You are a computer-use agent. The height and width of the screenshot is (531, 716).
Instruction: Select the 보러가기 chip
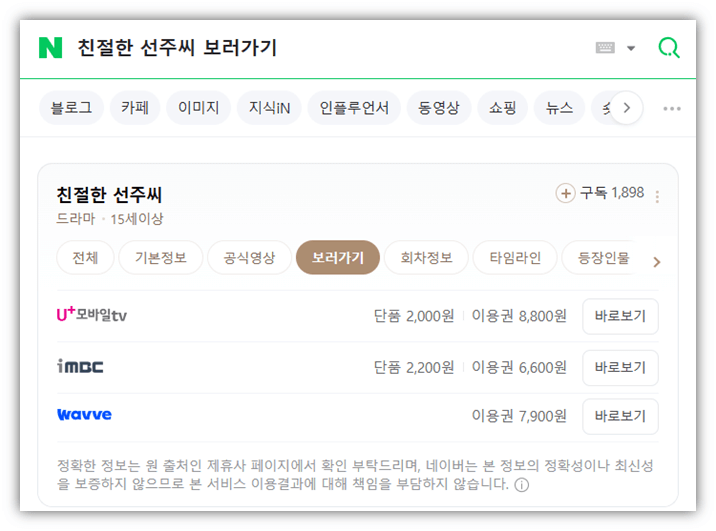[338, 258]
